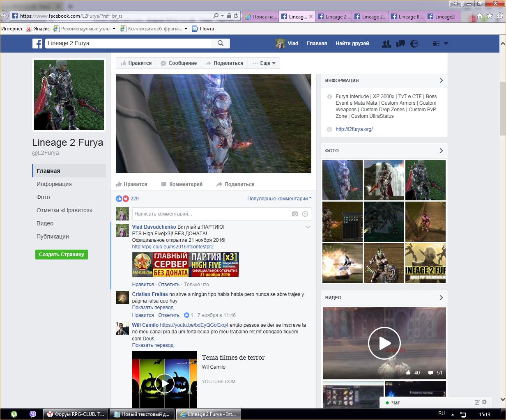The image size is (506, 420).
Task: Open Новый текстовый д... window from taskbar
Action: (x=143, y=414)
